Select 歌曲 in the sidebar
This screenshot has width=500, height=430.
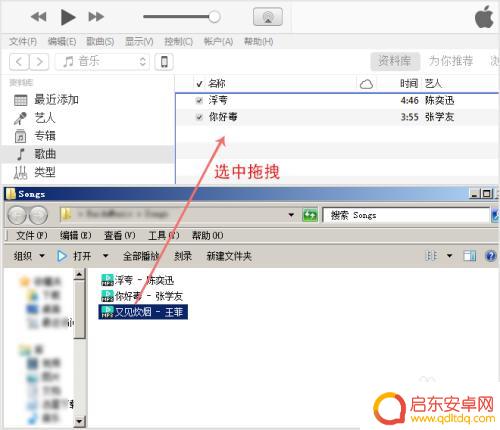[88, 154]
